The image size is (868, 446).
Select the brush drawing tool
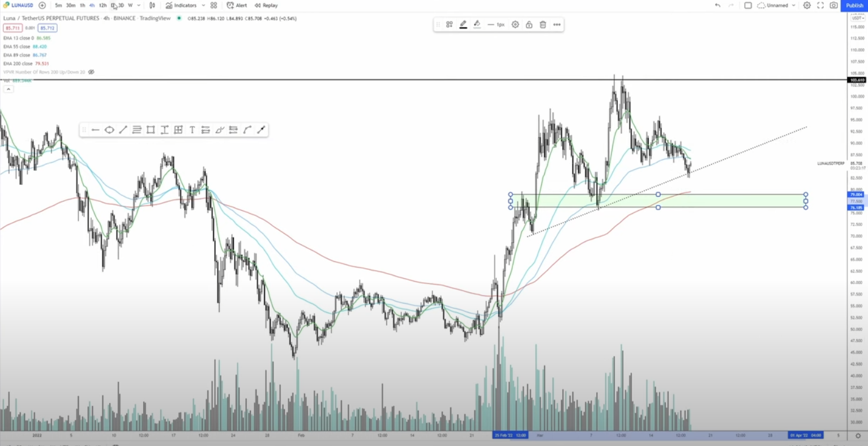pos(220,130)
